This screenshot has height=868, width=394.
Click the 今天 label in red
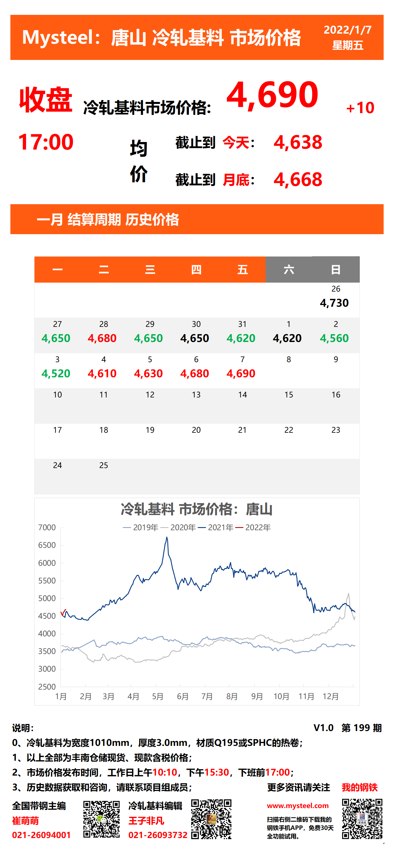coord(236,143)
